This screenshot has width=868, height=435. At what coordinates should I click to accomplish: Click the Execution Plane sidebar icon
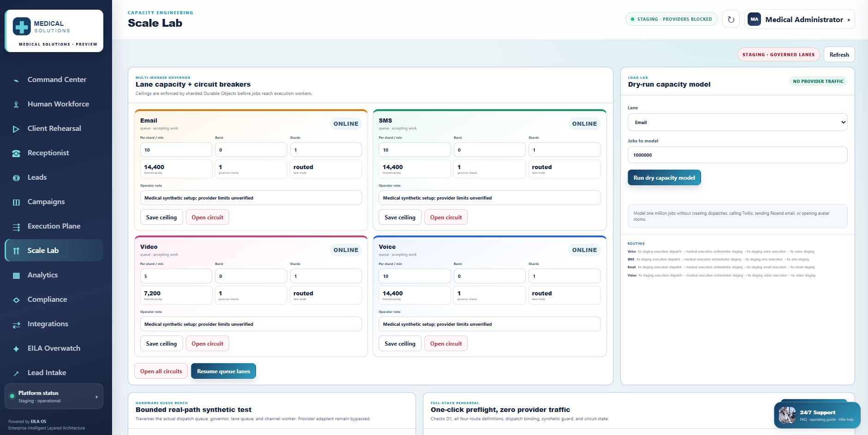pyautogui.click(x=16, y=227)
